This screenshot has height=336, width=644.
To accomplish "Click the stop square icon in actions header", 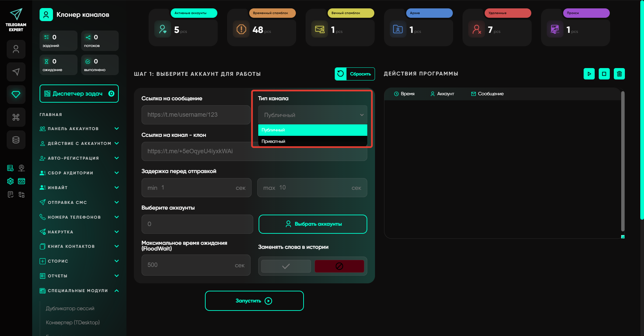I will (604, 74).
